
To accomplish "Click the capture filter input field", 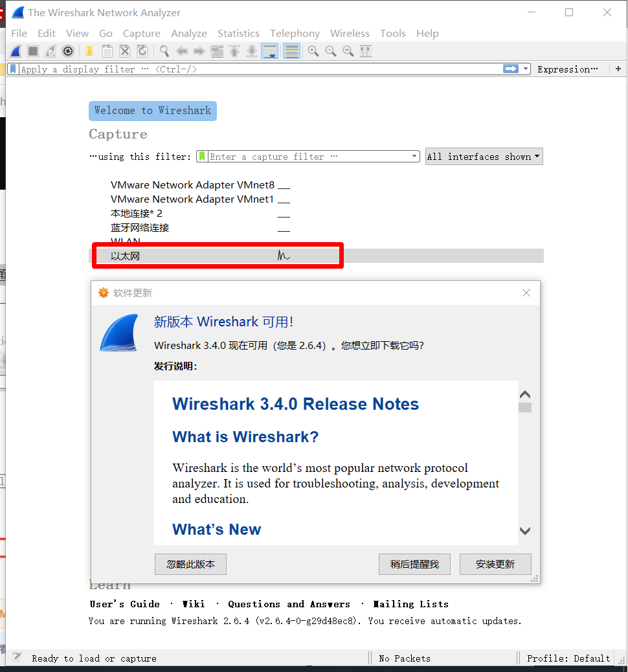I will coord(309,157).
